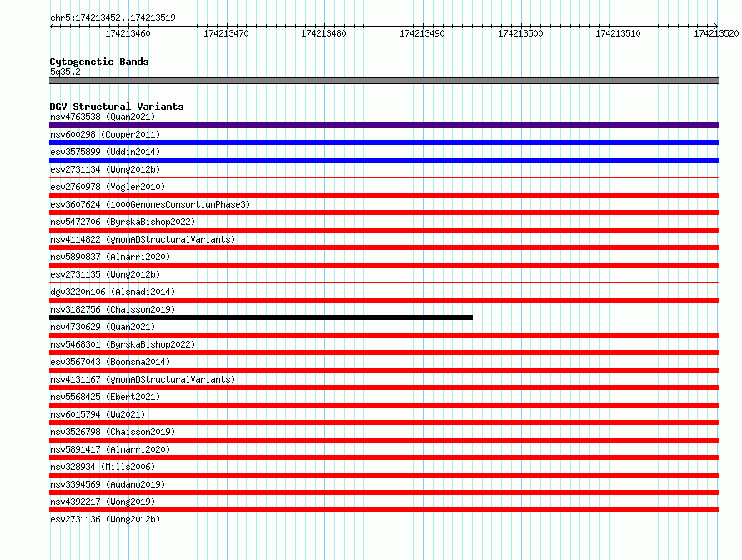This screenshot has width=742, height=560.
Task: Select nsv3394569 (Audano2019) label
Action: (108, 484)
